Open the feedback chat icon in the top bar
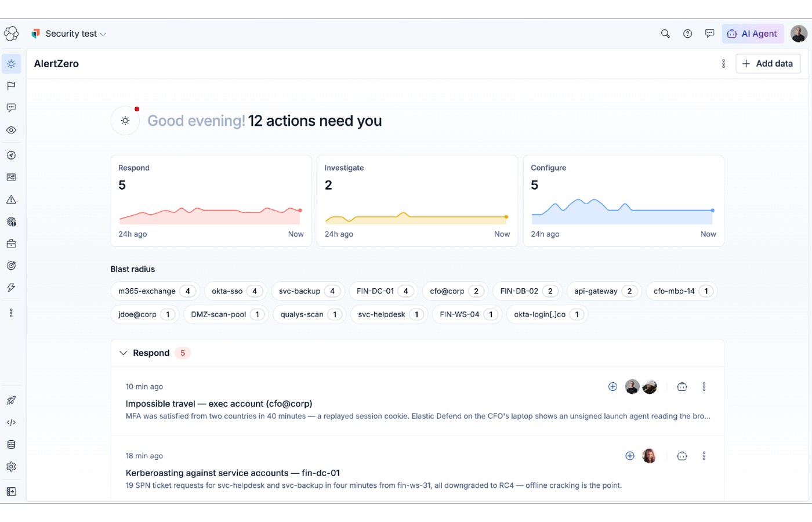The image size is (812, 522). tap(709, 34)
